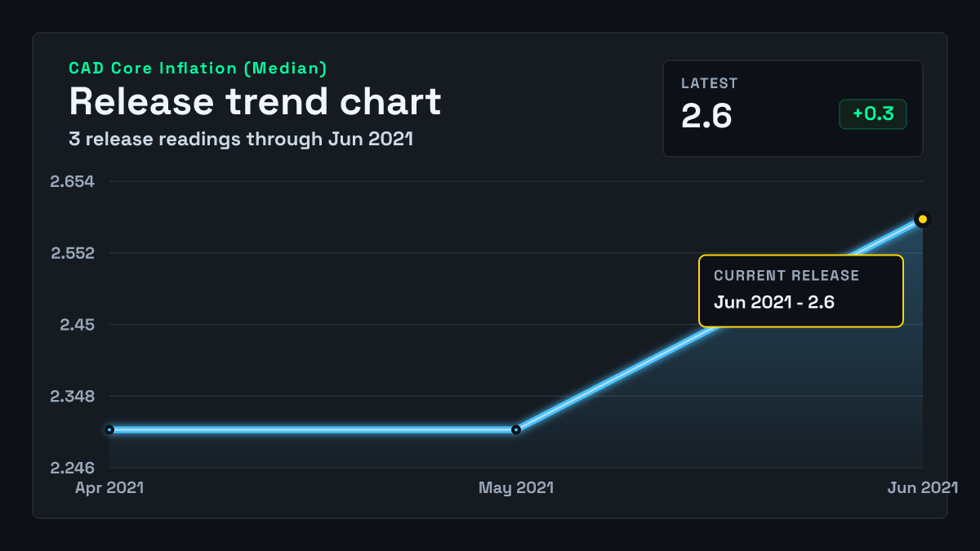This screenshot has height=551, width=980.
Task: Click the Release trend chart title
Action: [x=255, y=102]
